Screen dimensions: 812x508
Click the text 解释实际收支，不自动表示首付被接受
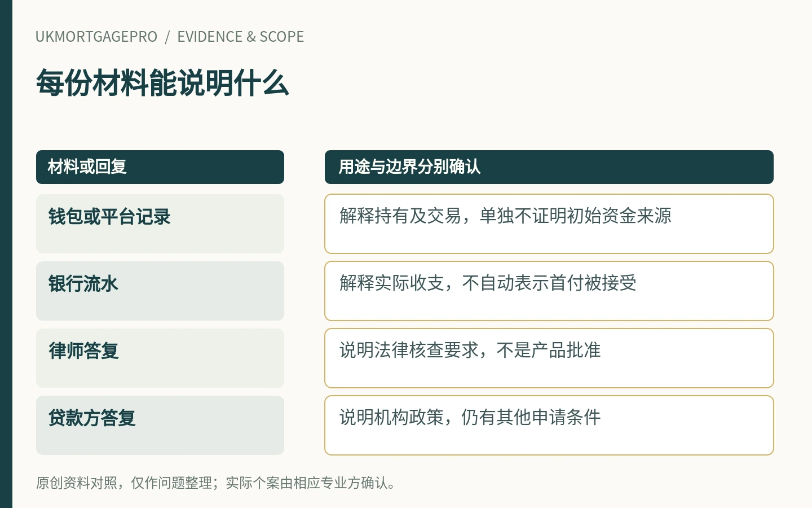click(488, 283)
